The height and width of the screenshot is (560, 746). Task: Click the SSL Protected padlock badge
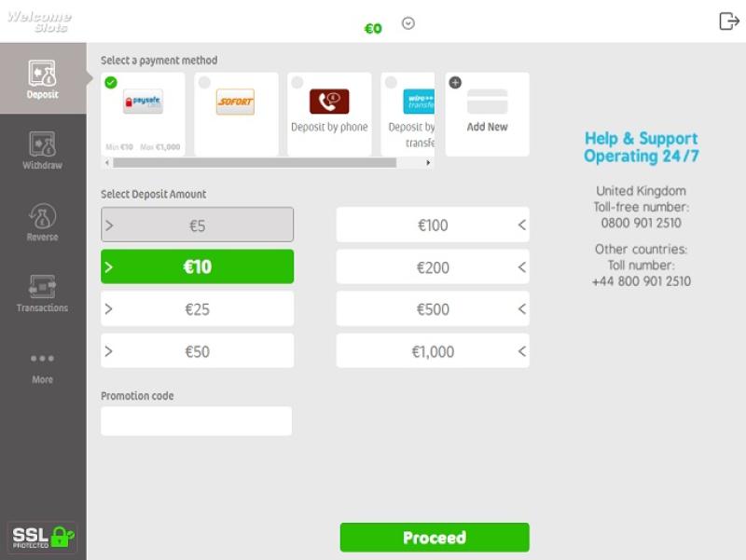click(x=43, y=536)
